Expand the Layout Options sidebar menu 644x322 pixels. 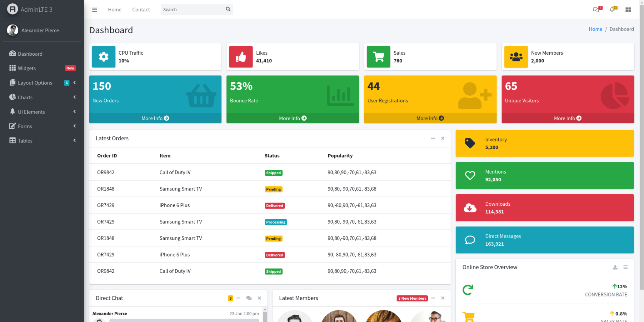[42, 83]
